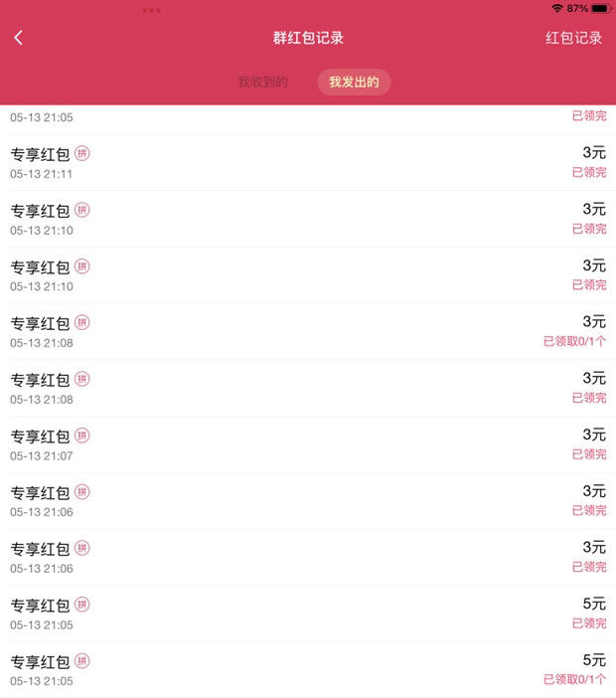This screenshot has width=616, height=698.
Task: Tap the Wi-Fi icon in status bar
Action: [x=557, y=9]
